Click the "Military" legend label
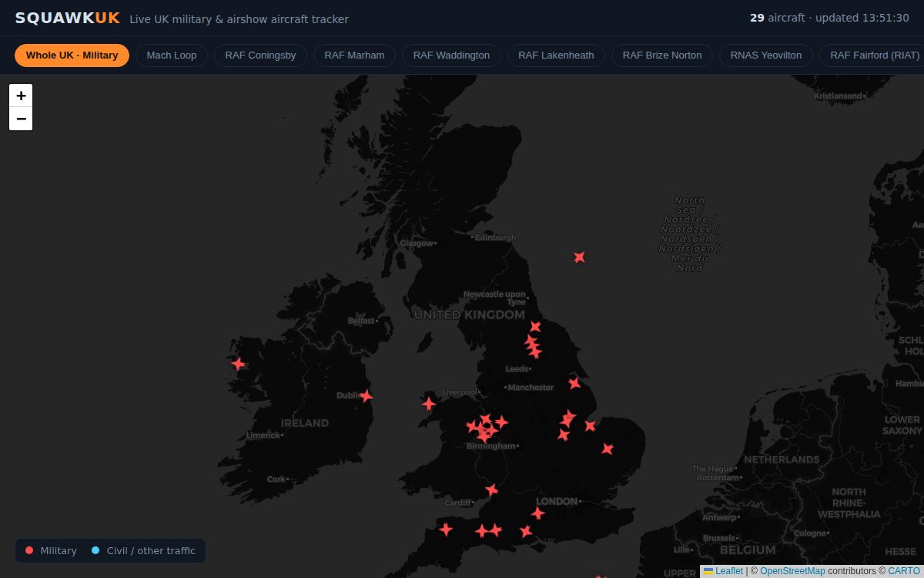The width and height of the screenshot is (924, 578). pyautogui.click(x=59, y=550)
